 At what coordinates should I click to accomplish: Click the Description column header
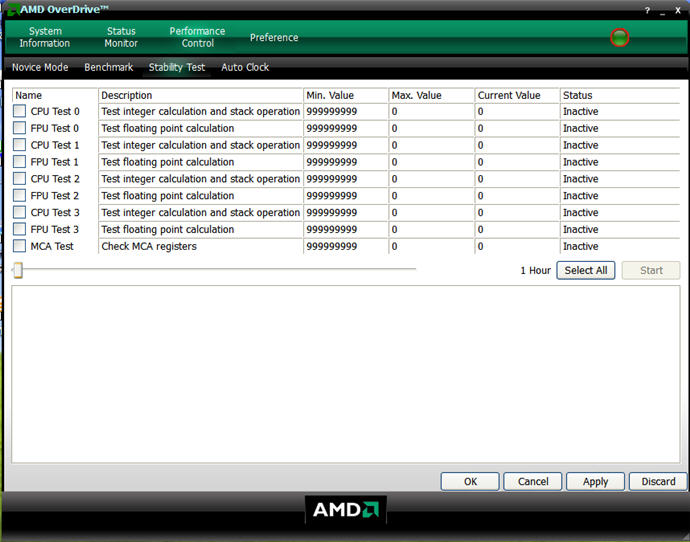click(x=201, y=95)
